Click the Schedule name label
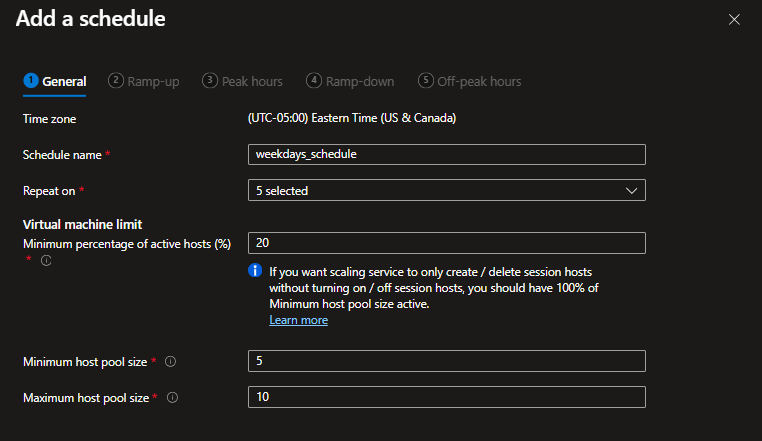This screenshot has height=441, width=762. [x=62, y=155]
